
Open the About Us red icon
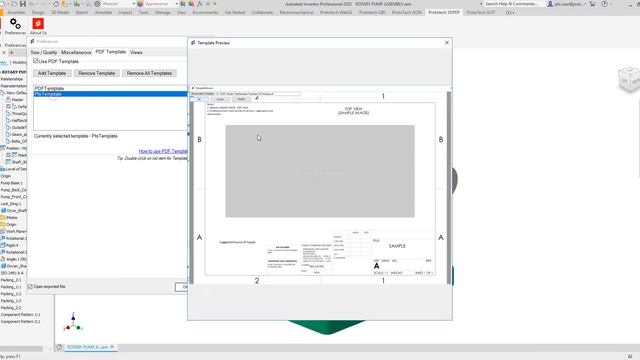tap(38, 24)
